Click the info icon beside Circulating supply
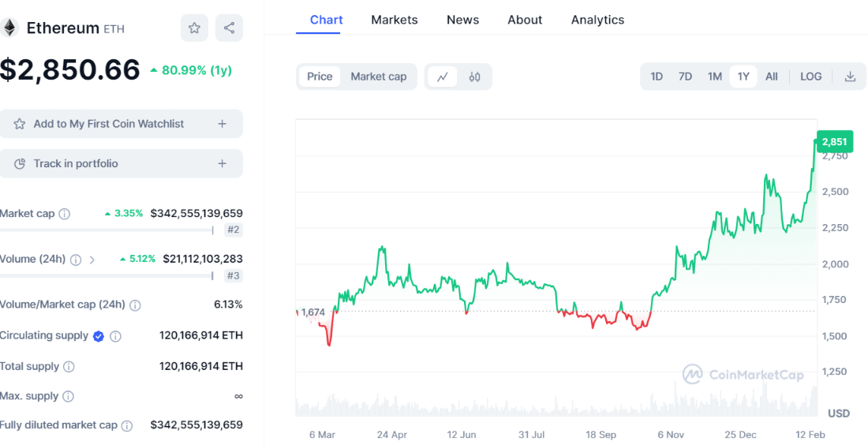Image resolution: width=868 pixels, height=445 pixels. coord(115,336)
